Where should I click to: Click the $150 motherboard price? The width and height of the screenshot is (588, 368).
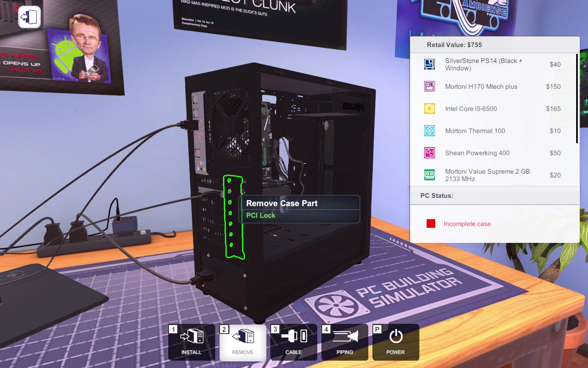pyautogui.click(x=553, y=87)
